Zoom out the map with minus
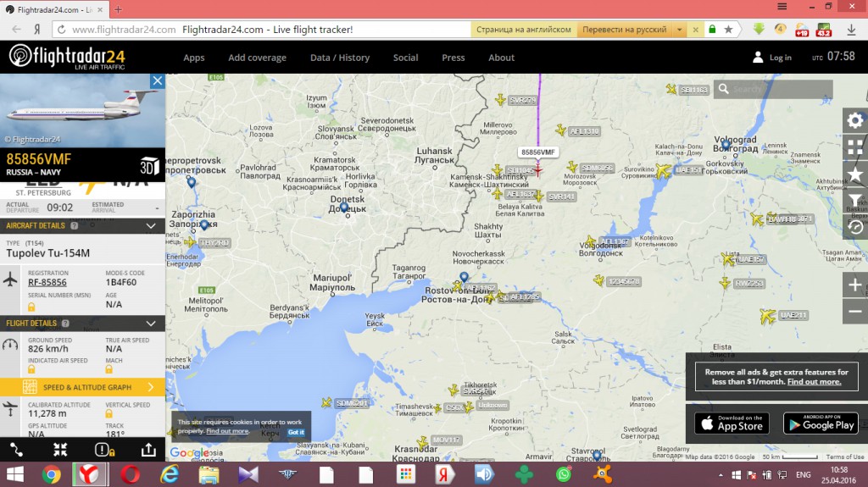This screenshot has width=868, height=487. (x=855, y=312)
